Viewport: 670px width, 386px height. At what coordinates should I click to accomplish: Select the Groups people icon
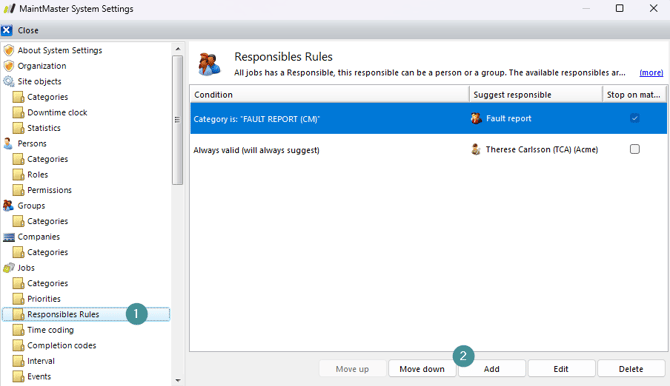pyautogui.click(x=8, y=206)
